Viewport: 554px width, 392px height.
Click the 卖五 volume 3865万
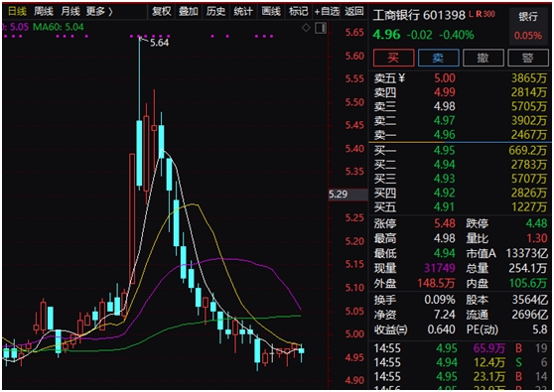point(529,78)
